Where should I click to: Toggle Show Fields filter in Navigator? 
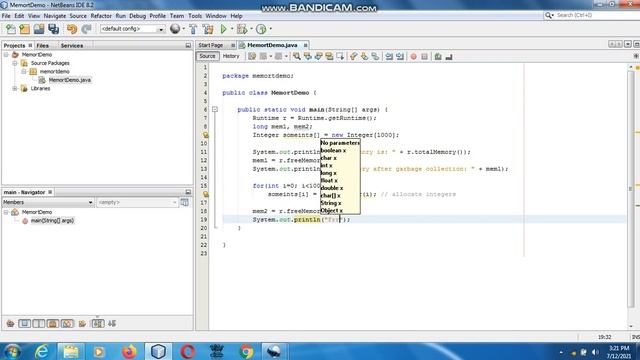pos(24,323)
